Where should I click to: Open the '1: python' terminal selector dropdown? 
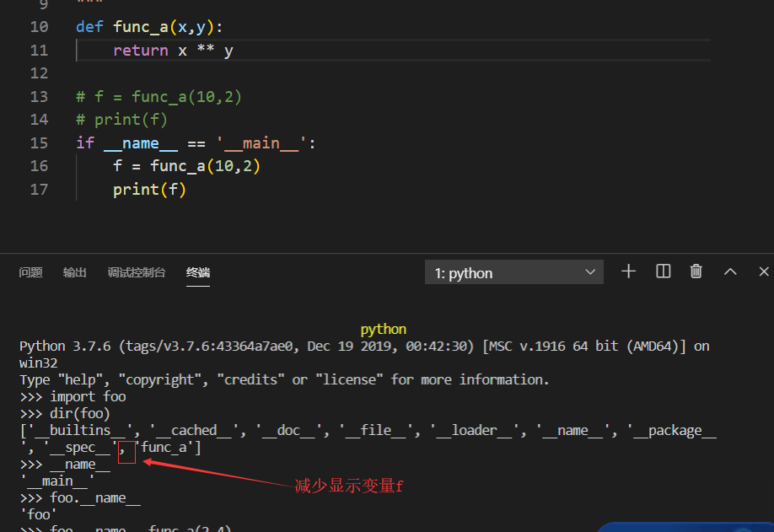[x=513, y=272]
